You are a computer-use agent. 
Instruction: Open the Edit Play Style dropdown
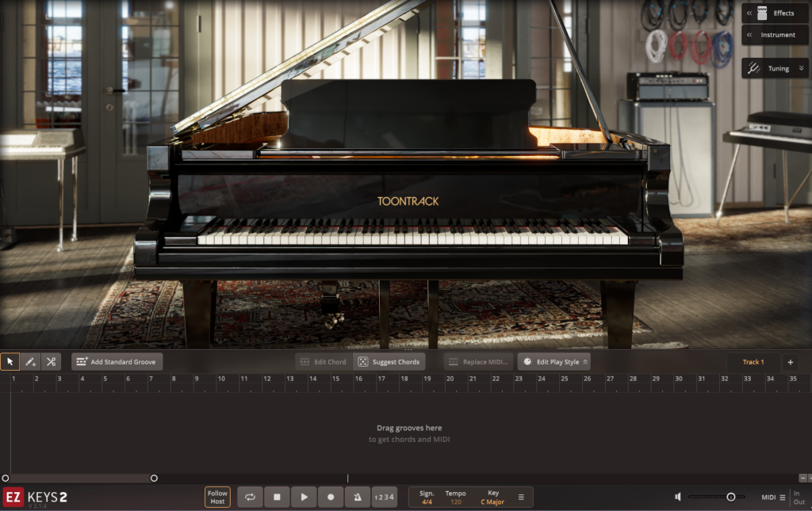click(x=554, y=362)
